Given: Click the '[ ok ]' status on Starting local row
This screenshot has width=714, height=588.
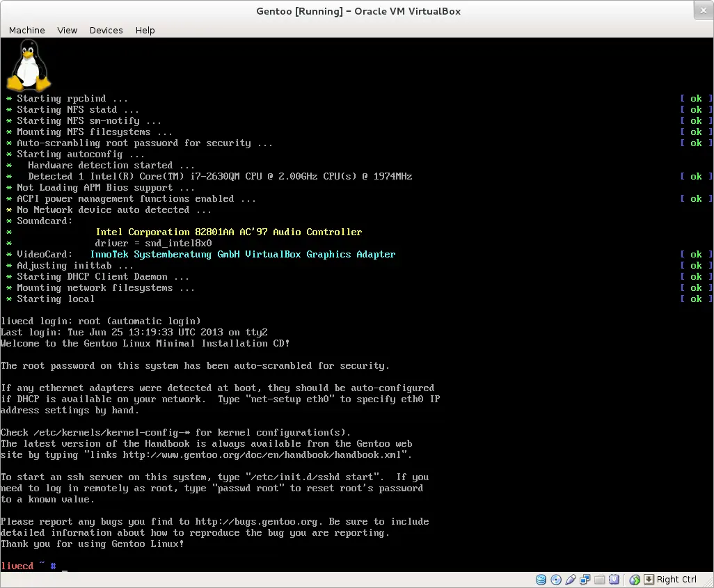Looking at the screenshot, I should coord(696,299).
